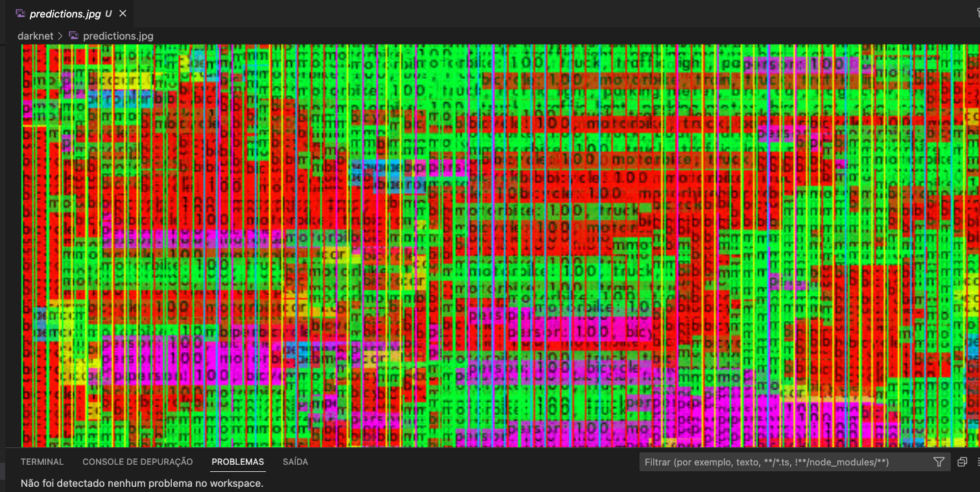Click the U untracked badge on the tab
The width and height of the screenshot is (980, 492).
click(x=108, y=14)
